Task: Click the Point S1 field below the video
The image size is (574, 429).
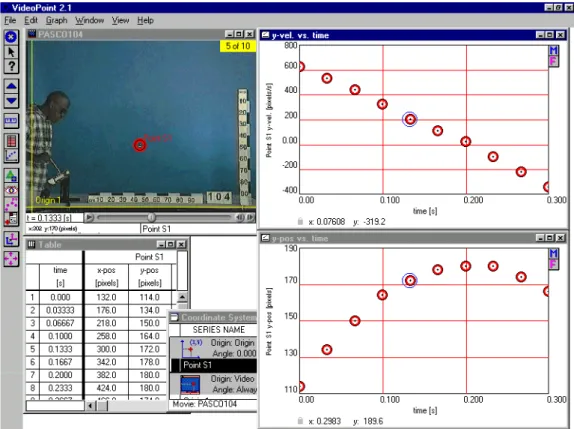Action: tap(198, 229)
